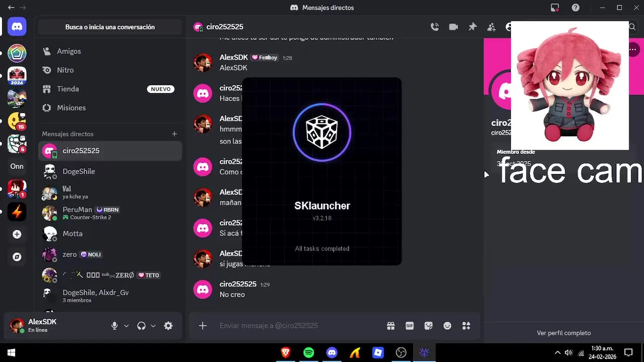This screenshot has width=644, height=362.
Task: Open the taskbar clock and date
Action: point(603,353)
